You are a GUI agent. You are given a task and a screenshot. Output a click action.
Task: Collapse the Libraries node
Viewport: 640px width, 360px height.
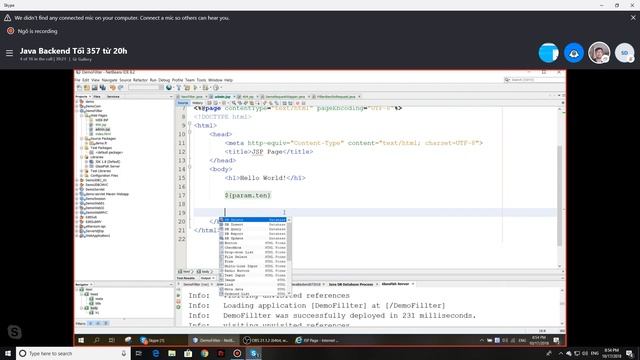click(82, 157)
